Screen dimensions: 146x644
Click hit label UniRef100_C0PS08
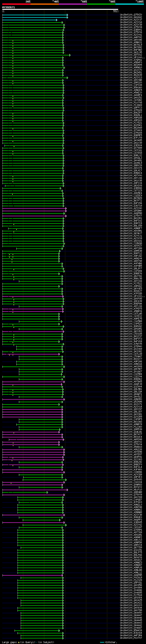[x=131, y=85]
